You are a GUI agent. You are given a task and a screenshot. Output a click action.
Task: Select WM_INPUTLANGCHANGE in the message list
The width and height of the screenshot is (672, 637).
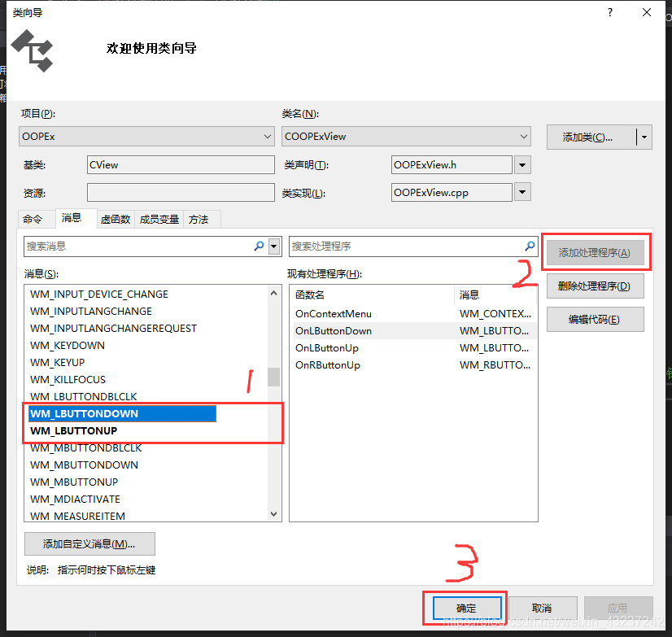click(x=91, y=312)
